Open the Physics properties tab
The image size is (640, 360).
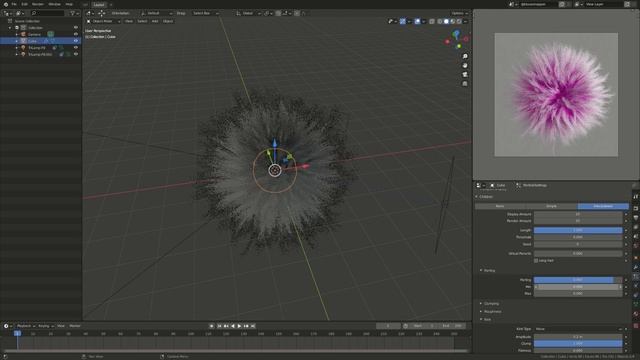click(x=636, y=286)
